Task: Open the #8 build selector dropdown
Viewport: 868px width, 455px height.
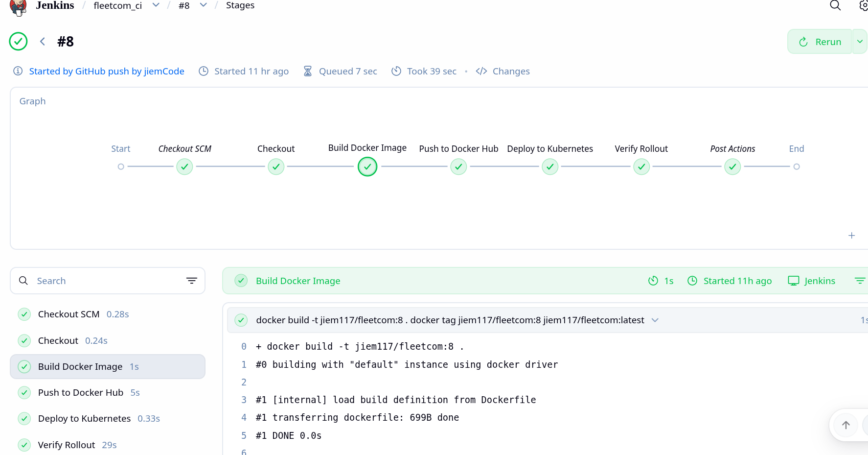Action: point(203,4)
